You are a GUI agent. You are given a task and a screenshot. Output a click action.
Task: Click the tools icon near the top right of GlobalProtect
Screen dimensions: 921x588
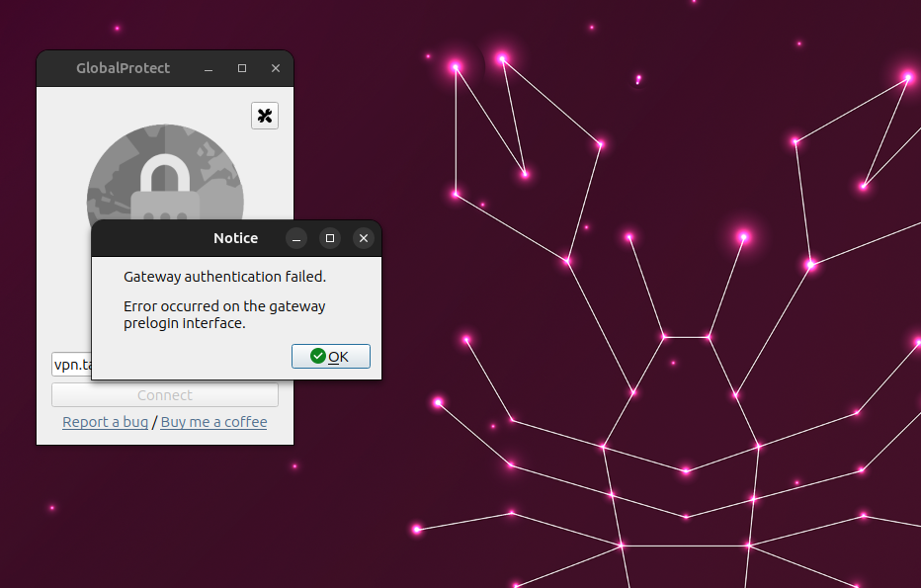(264, 115)
